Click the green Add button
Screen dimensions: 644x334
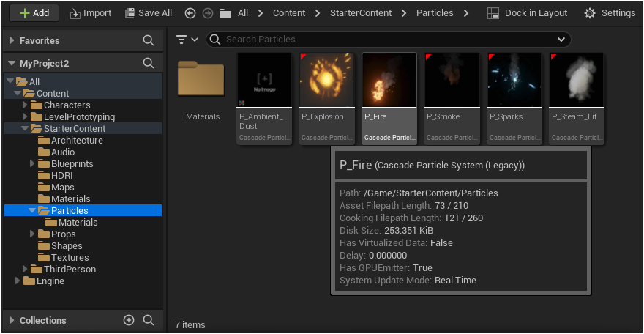tap(34, 13)
